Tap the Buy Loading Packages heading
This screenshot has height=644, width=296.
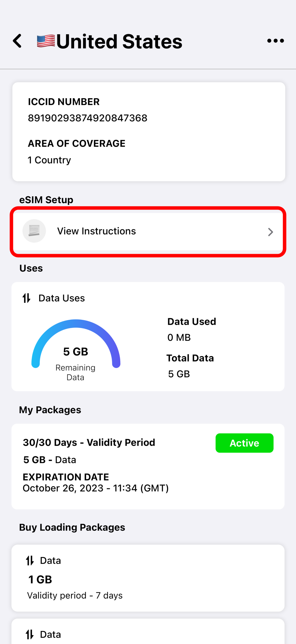pos(72,527)
